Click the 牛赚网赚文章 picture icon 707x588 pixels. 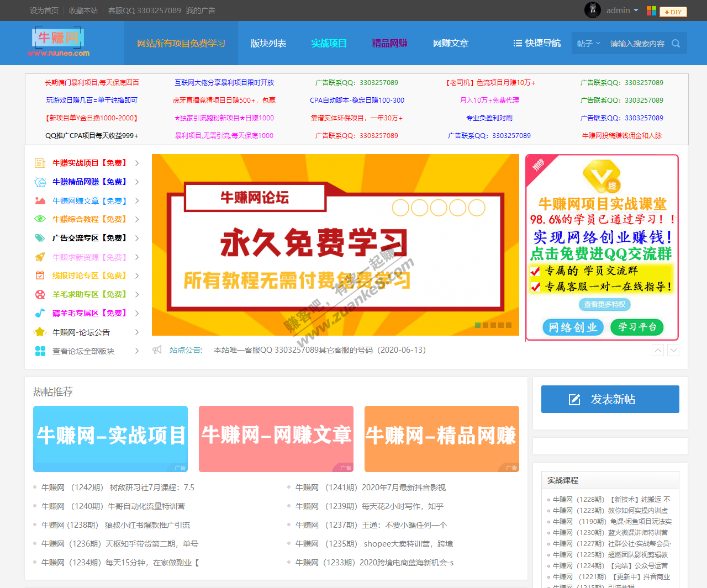[40, 201]
